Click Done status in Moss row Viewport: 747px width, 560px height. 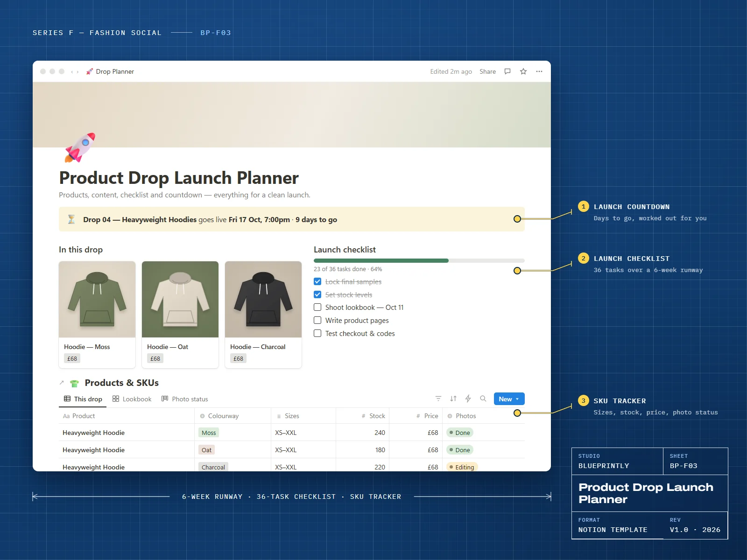tap(460, 433)
